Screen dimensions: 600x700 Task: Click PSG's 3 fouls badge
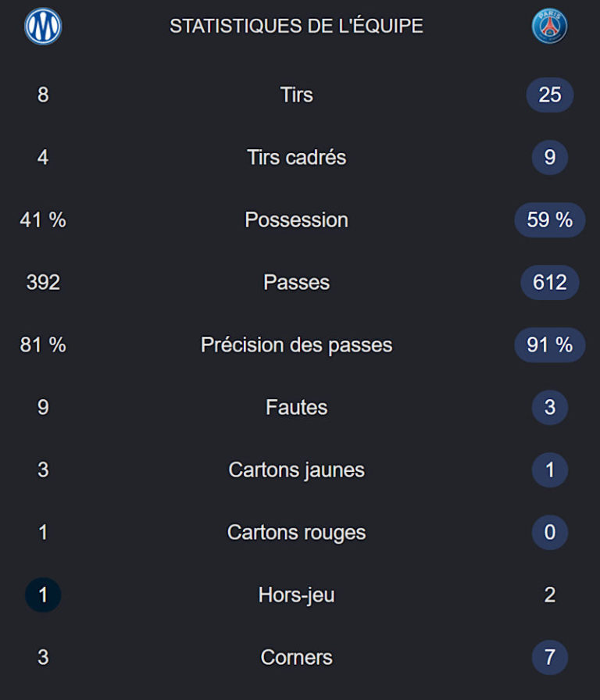pos(549,407)
